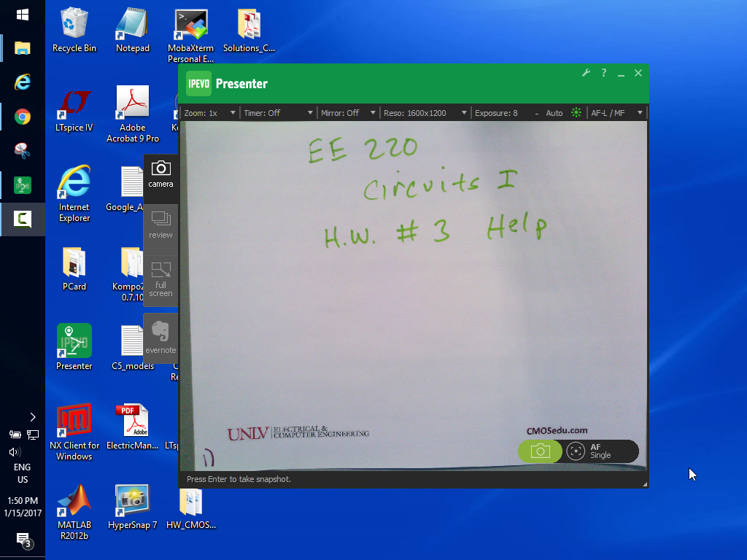Viewport: 747px width, 560px height.
Task: Trigger AF Single autofocus button
Action: [602, 451]
